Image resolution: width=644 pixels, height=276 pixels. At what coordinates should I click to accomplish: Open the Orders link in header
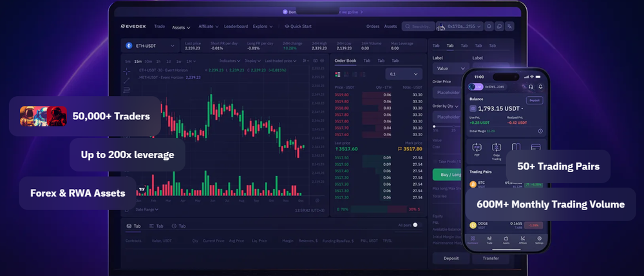(x=372, y=26)
